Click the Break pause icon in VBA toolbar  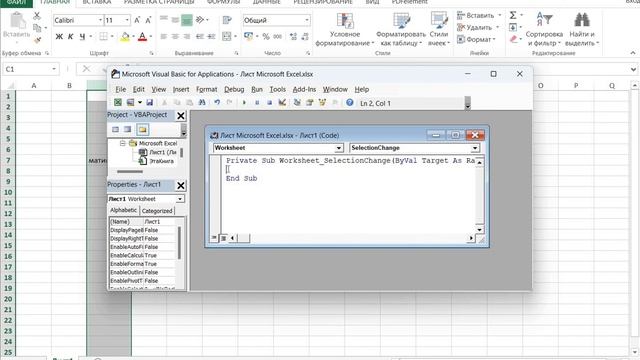[257, 103]
